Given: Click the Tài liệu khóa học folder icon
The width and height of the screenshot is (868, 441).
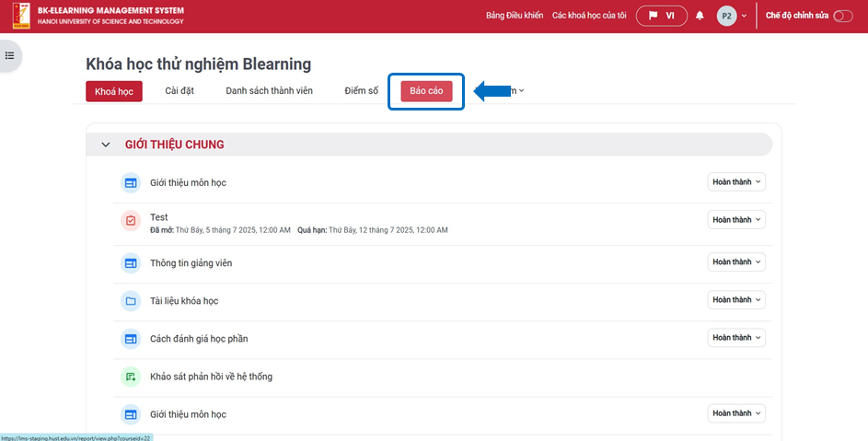Looking at the screenshot, I should tap(131, 301).
